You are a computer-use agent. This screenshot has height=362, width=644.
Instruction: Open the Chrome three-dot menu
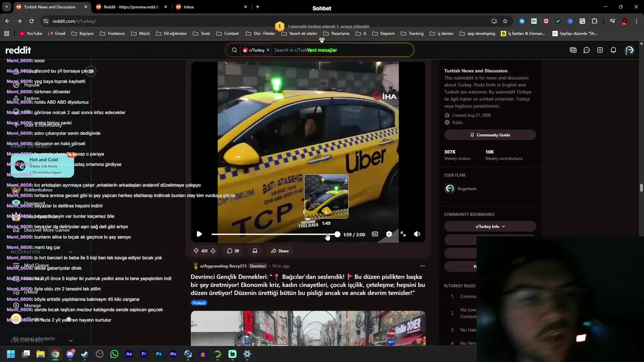(x=636, y=21)
